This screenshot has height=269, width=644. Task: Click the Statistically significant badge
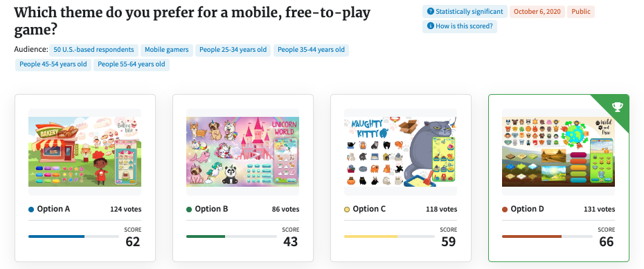[x=465, y=12]
